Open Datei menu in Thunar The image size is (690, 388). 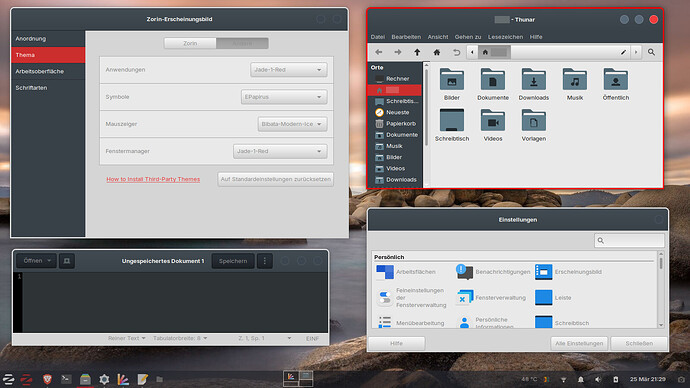[x=378, y=37]
